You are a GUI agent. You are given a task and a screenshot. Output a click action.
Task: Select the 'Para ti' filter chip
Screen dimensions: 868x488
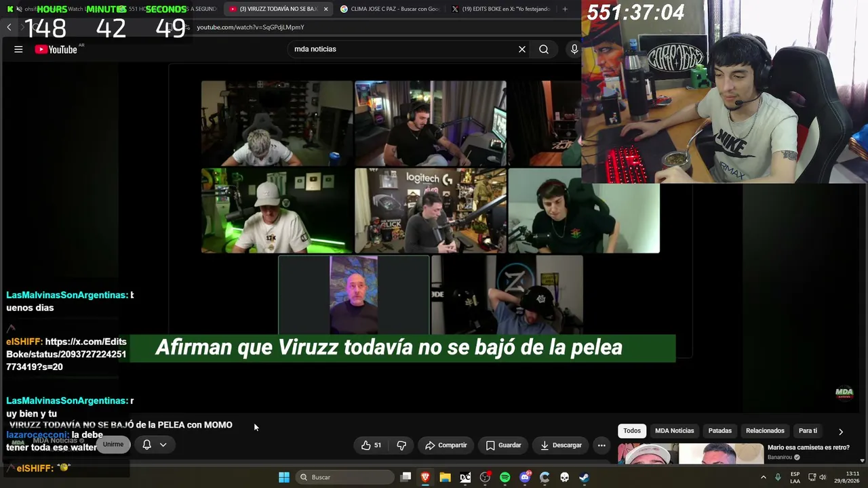pyautogui.click(x=808, y=430)
